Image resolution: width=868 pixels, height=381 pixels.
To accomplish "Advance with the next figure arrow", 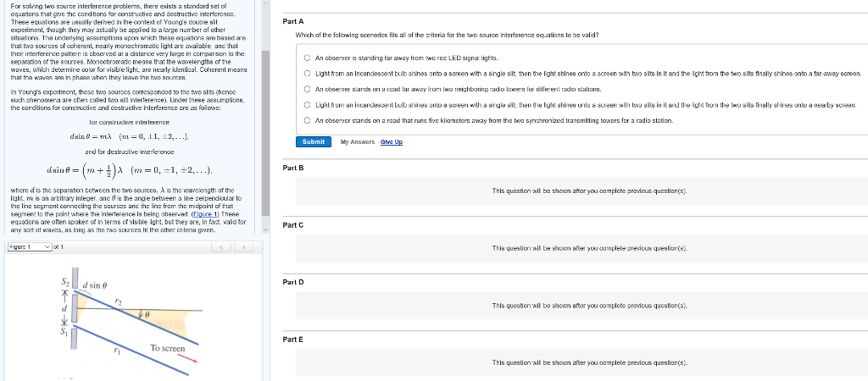I will [244, 246].
